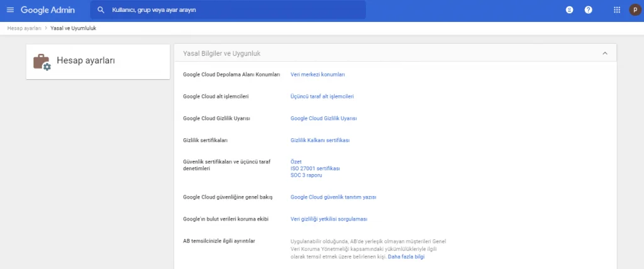
Task: Click Google Cloud alt işlemcileri label
Action: (x=216, y=97)
